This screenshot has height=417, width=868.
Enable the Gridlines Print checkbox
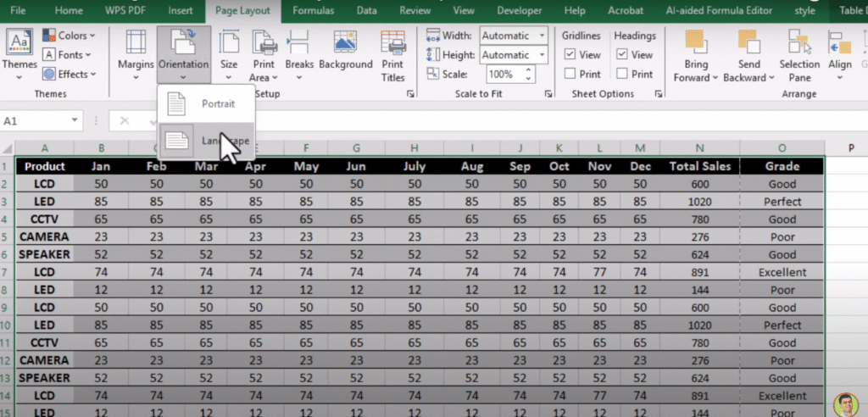[x=570, y=74]
